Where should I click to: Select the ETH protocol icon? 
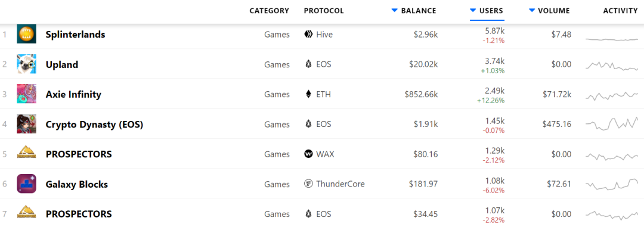click(308, 94)
